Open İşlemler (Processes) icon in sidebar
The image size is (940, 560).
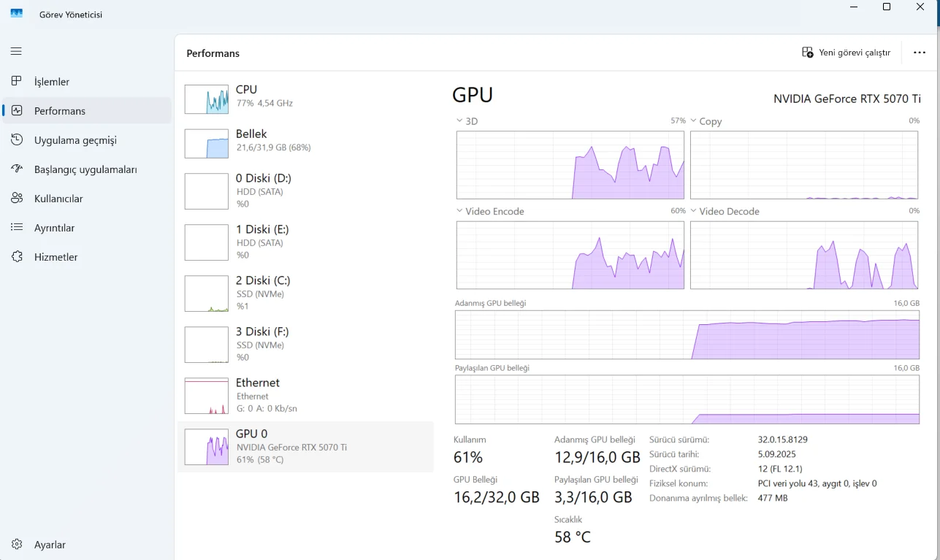[18, 82]
